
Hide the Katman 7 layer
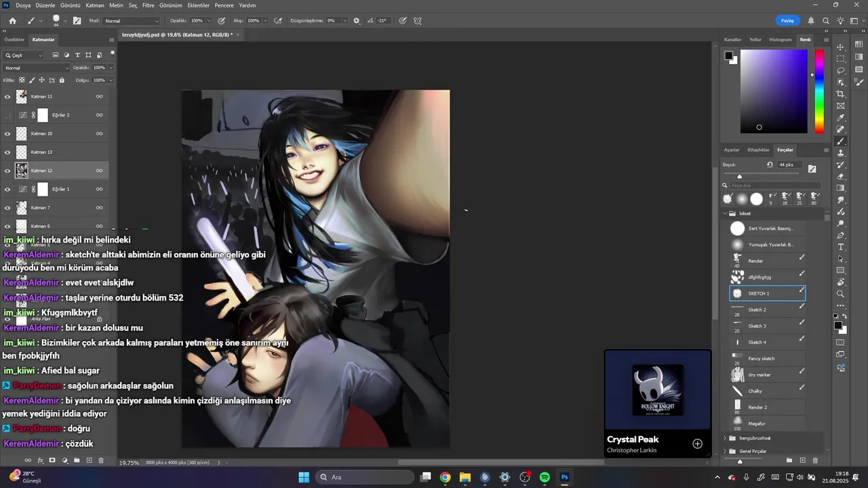pos(7,208)
